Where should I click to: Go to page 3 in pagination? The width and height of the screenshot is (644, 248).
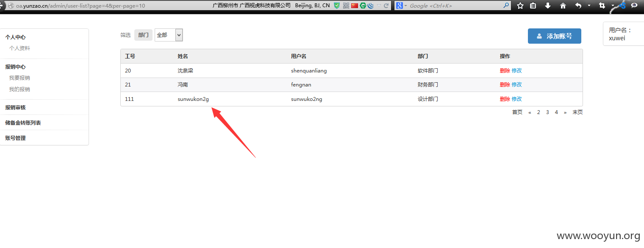547,112
